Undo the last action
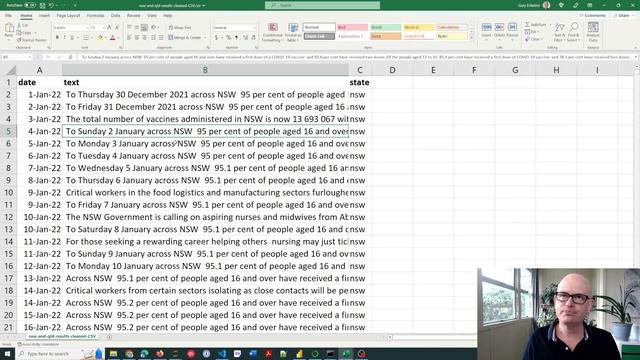Image resolution: width=640 pixels, height=360 pixels. coord(52,5)
